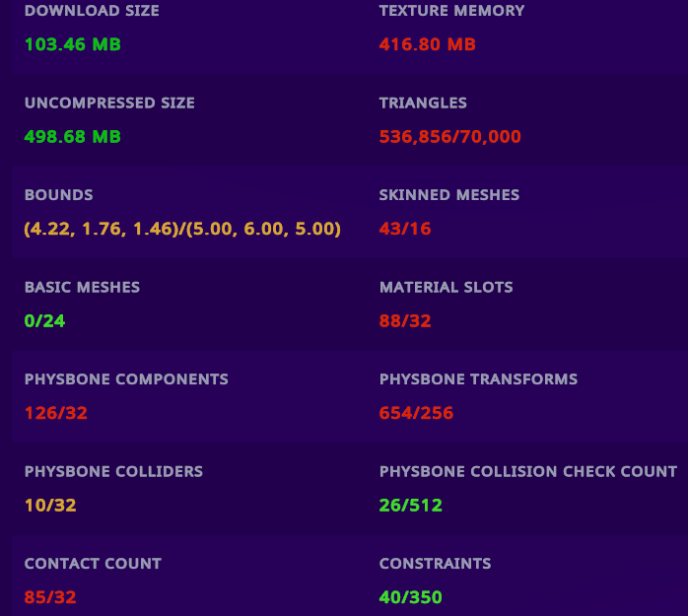Viewport: 688px width, 616px height.
Task: Click the Uncompressed Size label
Action: [x=109, y=103]
